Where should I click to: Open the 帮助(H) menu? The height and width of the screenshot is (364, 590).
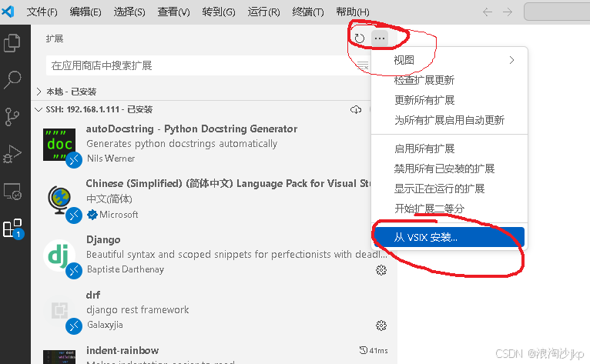[353, 12]
